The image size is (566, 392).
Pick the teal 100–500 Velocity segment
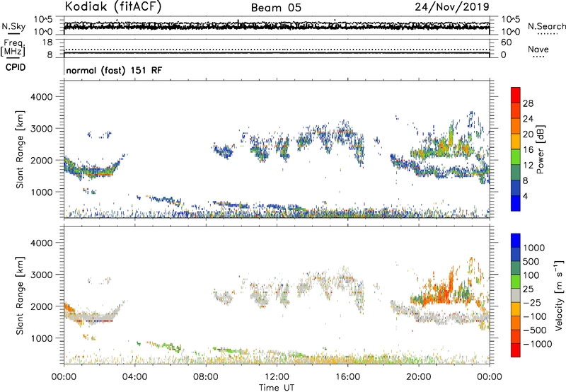click(516, 268)
